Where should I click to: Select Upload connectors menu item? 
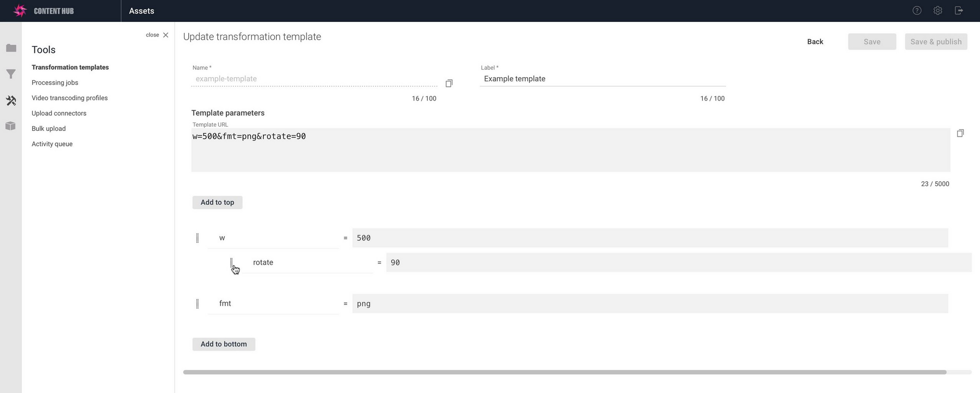click(59, 113)
